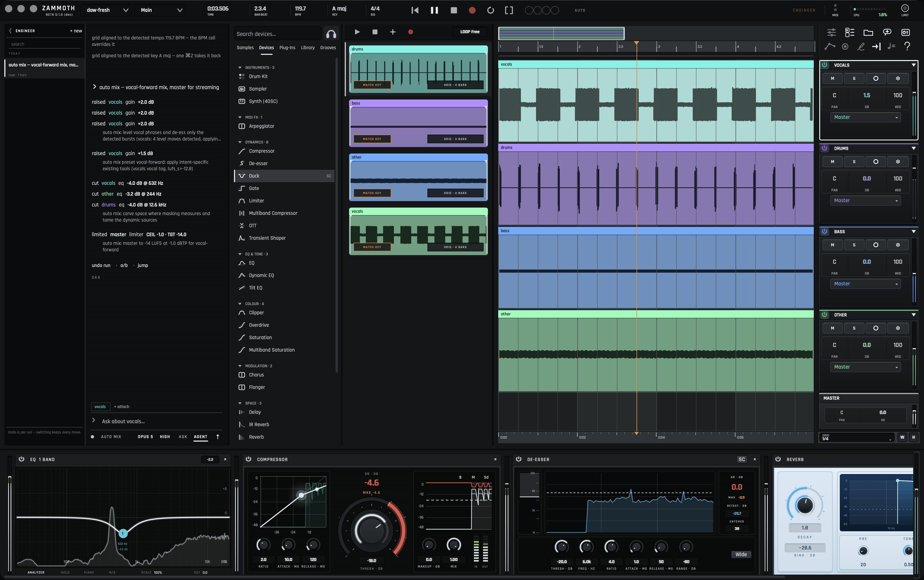Screen dimensions: 924x580
Task: Switch to the Samples tab
Action: (245, 48)
